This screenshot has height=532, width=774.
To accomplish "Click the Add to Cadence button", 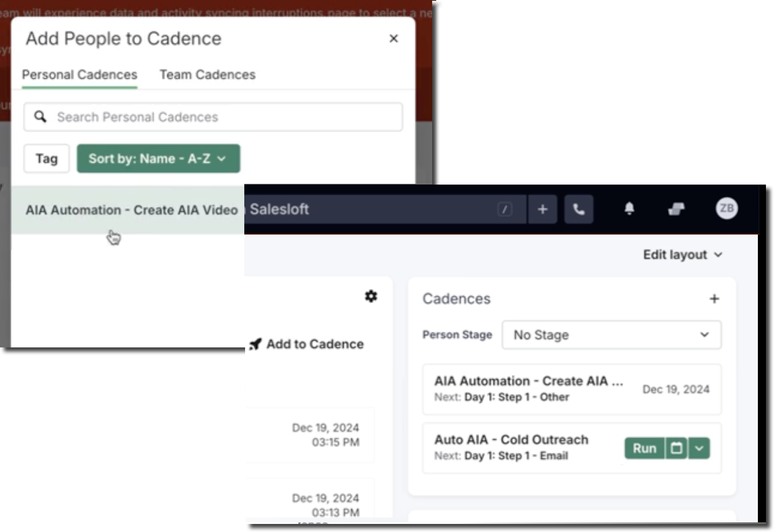I will point(307,344).
